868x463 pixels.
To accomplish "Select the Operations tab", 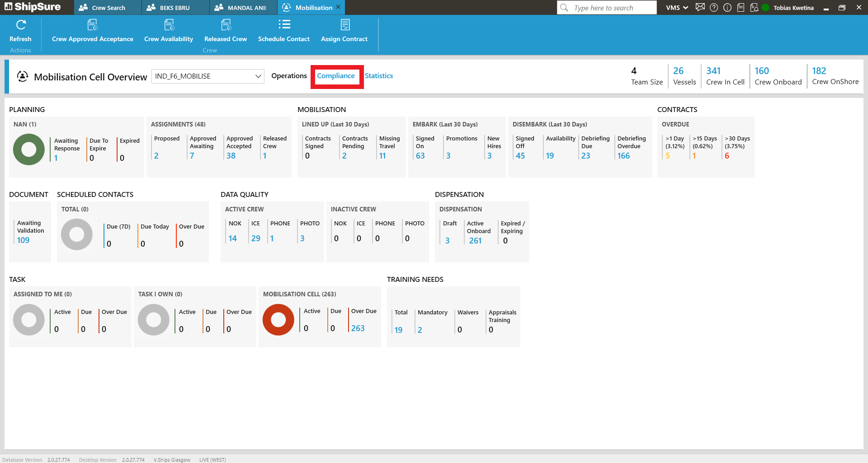I will tap(289, 76).
